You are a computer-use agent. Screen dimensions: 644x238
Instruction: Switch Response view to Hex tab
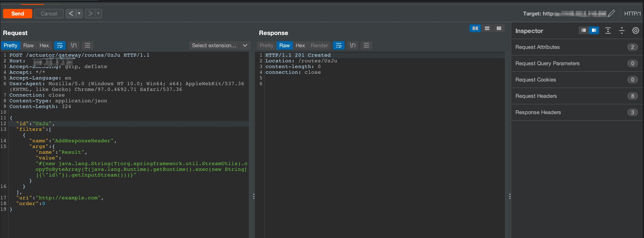point(300,45)
